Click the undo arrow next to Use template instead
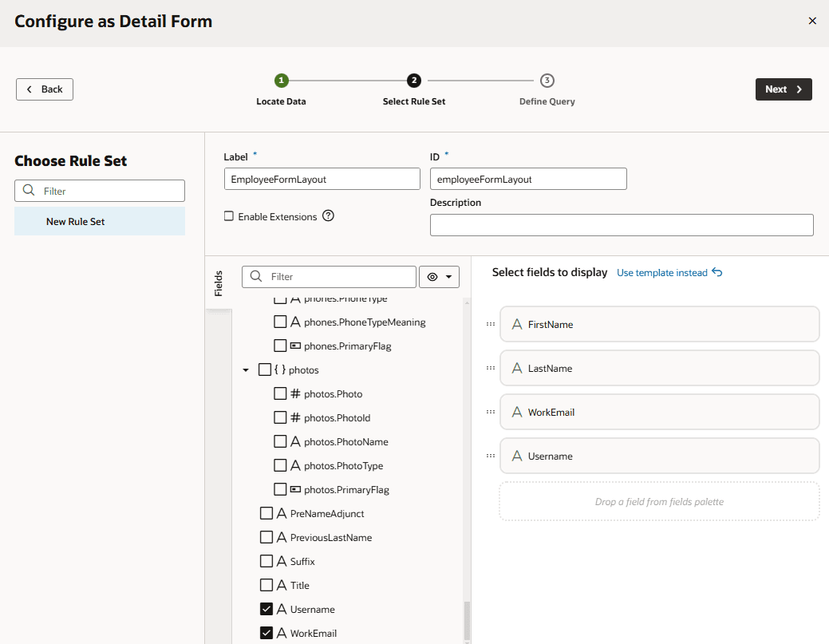This screenshot has width=829, height=644. [x=717, y=272]
